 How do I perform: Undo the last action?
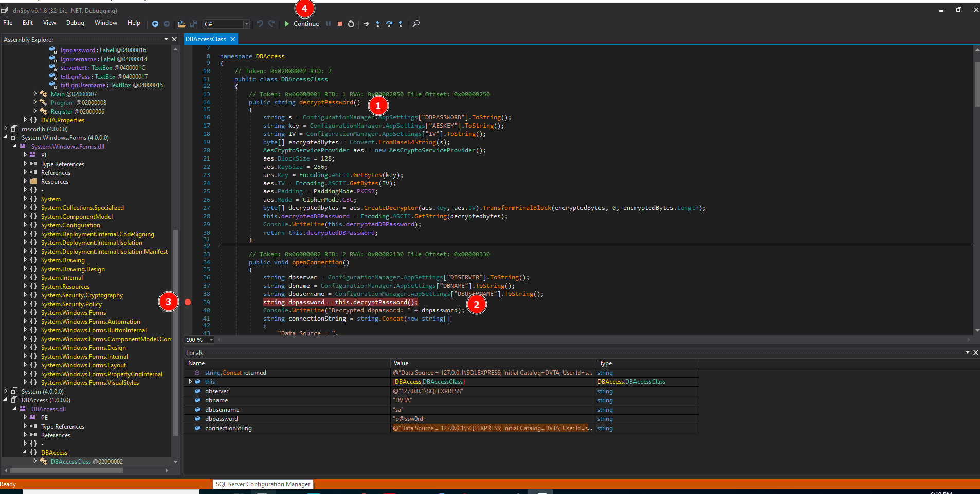[x=260, y=24]
